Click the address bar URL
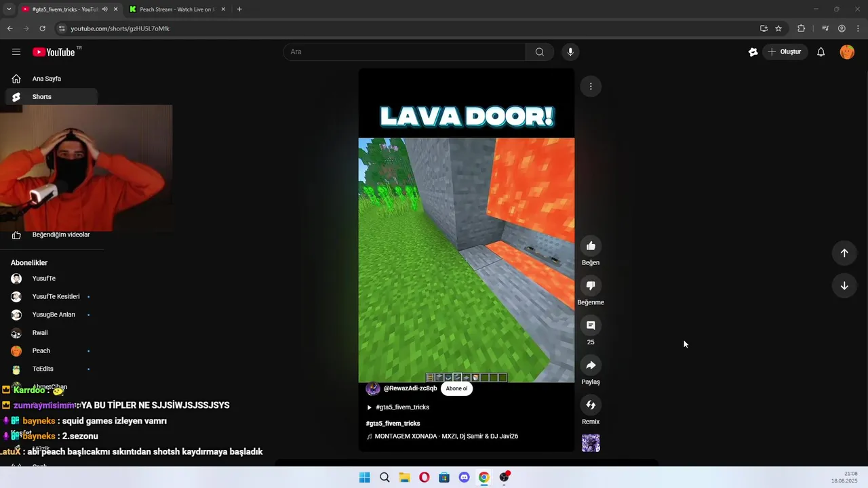This screenshot has width=868, height=488. click(x=120, y=28)
